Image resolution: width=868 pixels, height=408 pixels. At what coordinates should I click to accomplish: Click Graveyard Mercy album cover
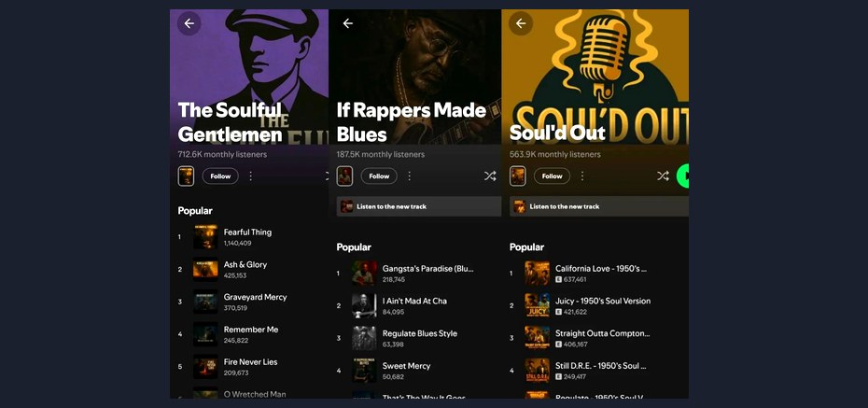(x=205, y=302)
